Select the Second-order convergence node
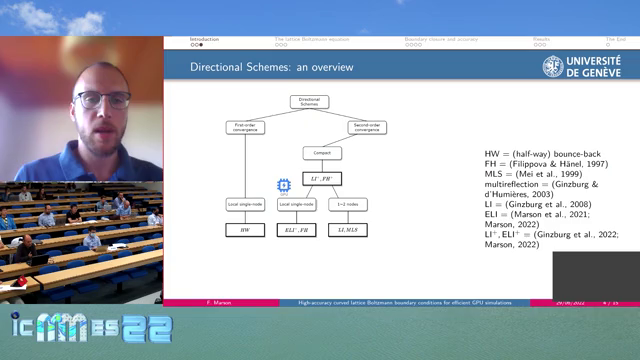Viewport: 640px width, 360px height. coord(367,128)
